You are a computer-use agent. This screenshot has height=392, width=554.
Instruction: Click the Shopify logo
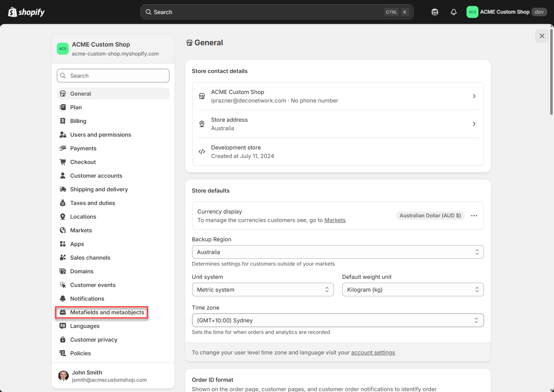(26, 12)
